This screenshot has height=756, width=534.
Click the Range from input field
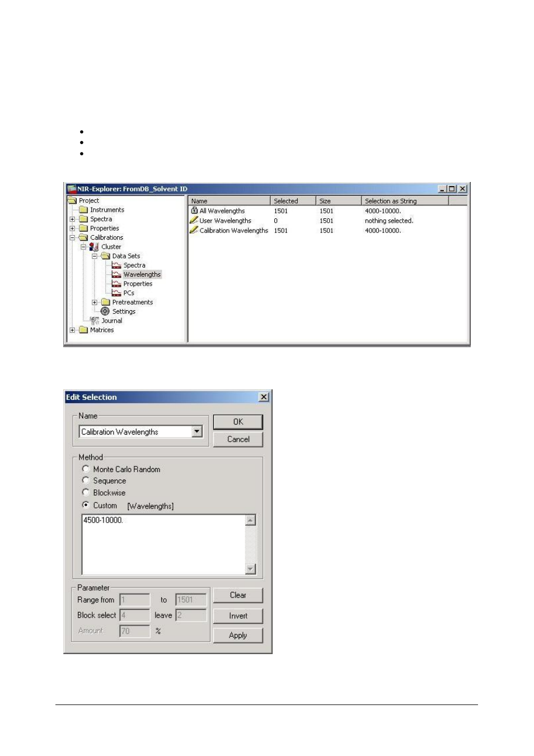pos(135,600)
